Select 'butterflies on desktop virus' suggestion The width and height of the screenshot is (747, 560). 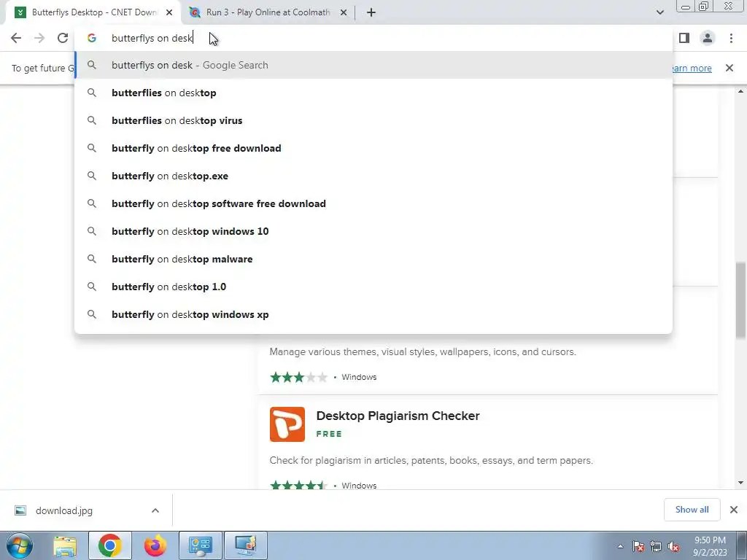coord(373,120)
